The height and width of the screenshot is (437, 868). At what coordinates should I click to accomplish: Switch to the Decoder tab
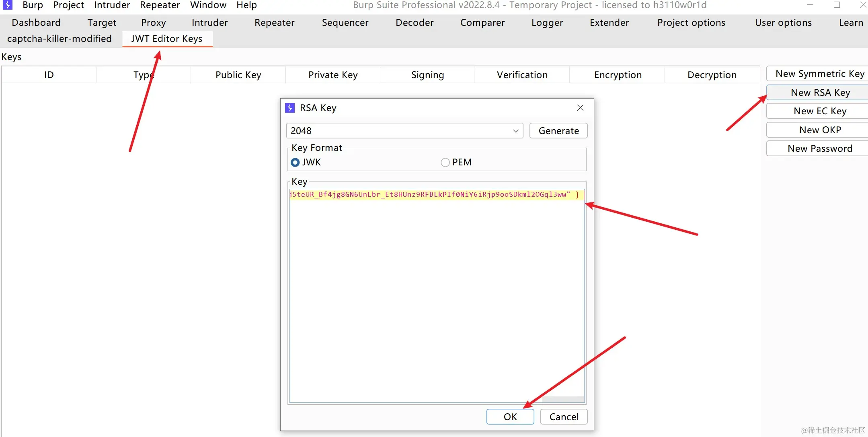[415, 23]
